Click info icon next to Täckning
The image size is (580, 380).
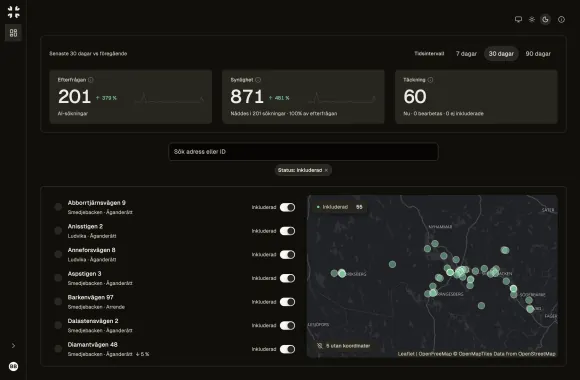[430, 80]
